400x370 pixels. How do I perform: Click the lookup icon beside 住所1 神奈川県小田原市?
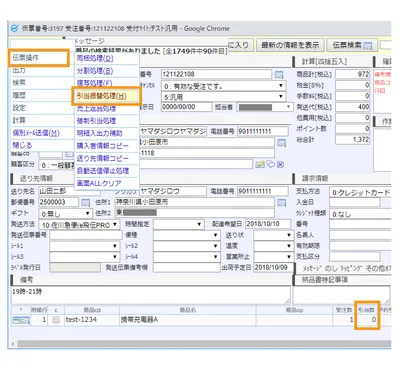point(282,202)
